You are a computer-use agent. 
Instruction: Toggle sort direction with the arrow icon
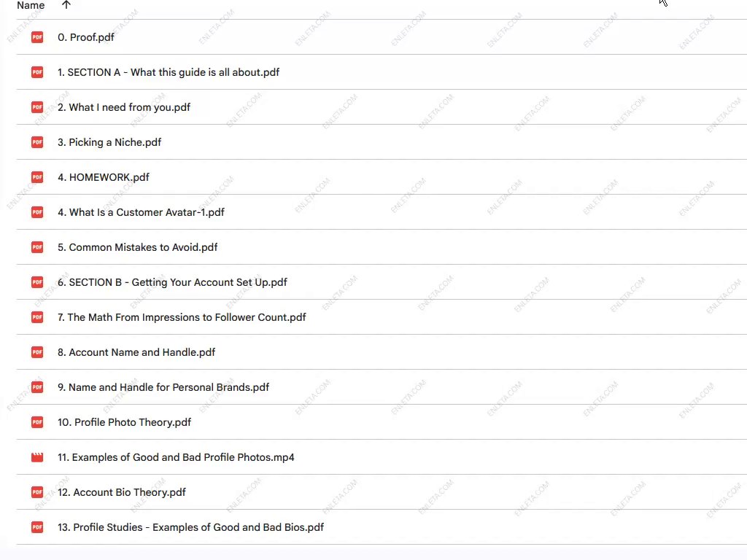click(x=66, y=5)
